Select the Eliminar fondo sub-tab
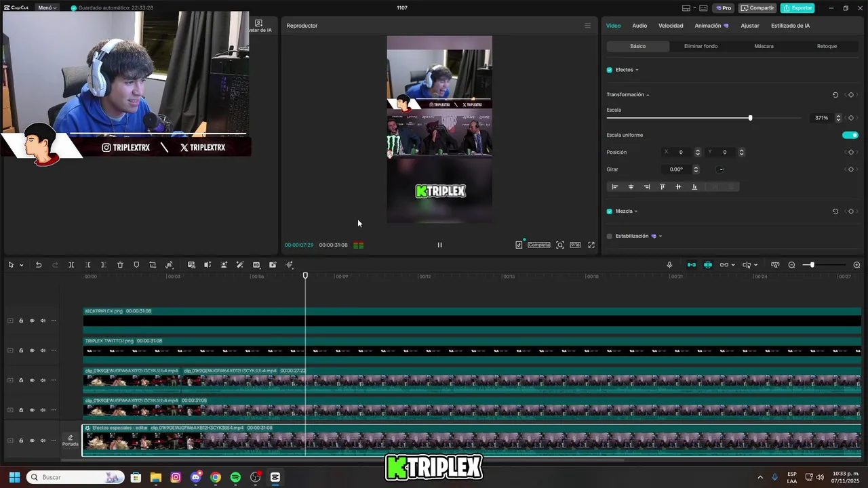The image size is (868, 488). pyautogui.click(x=701, y=46)
